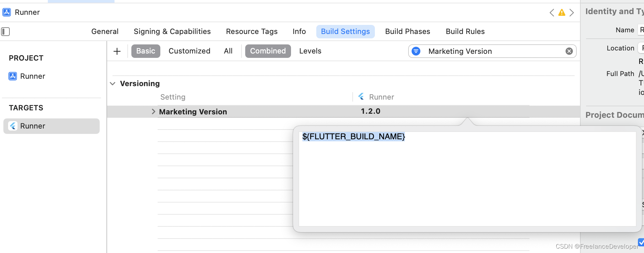Expand the Marketing Version setting row
This screenshot has height=253, width=644.
tap(153, 112)
